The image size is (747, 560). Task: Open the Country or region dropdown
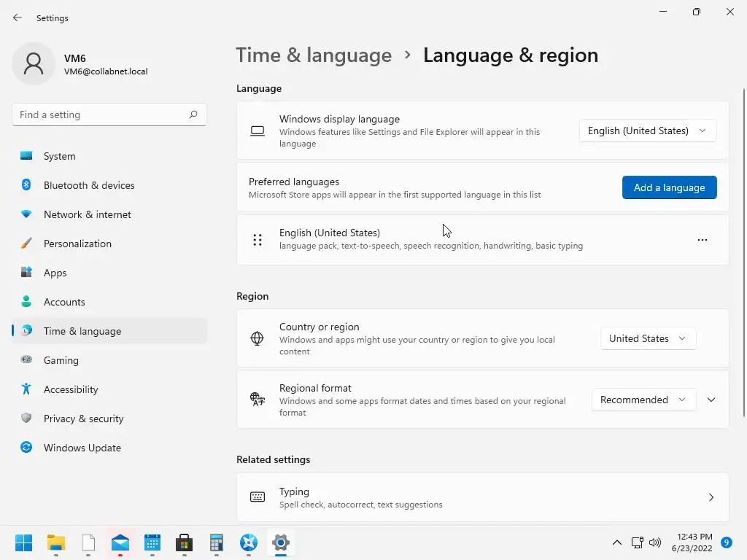pyautogui.click(x=648, y=338)
